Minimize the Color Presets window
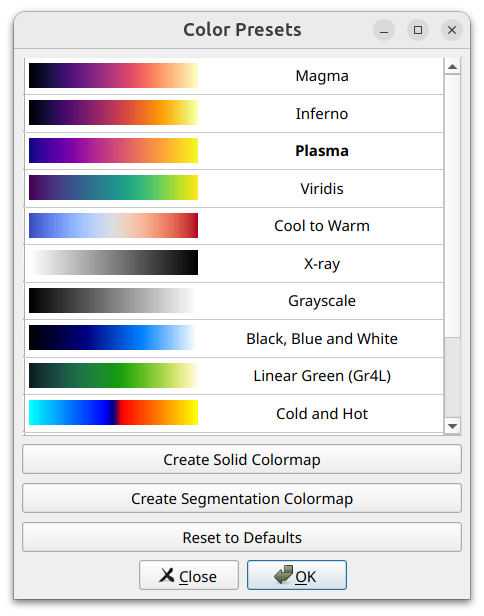The image size is (484, 616). point(384,30)
